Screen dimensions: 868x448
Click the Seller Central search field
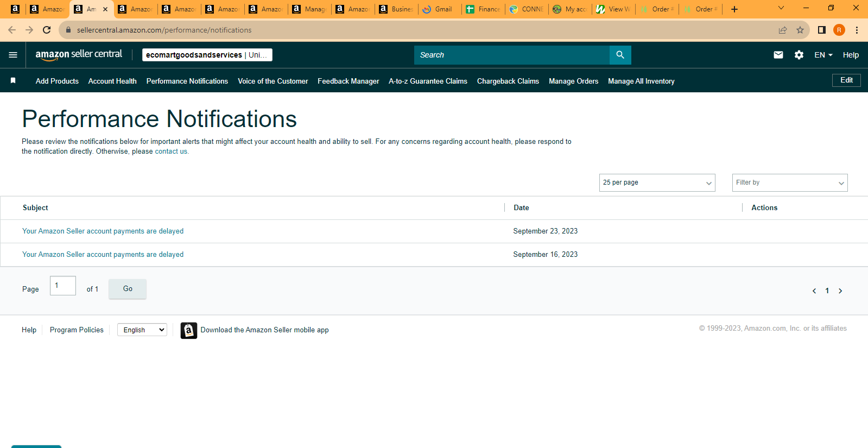coord(511,55)
